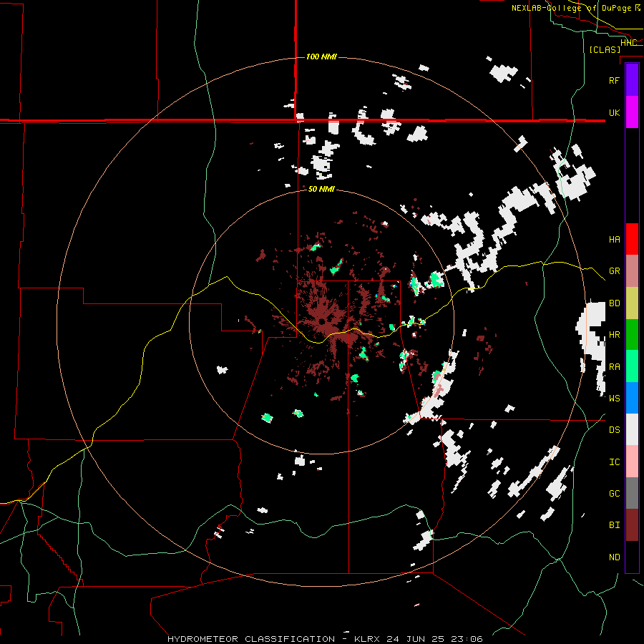
Task: Click the "RF" legend label
Action: pos(614,80)
